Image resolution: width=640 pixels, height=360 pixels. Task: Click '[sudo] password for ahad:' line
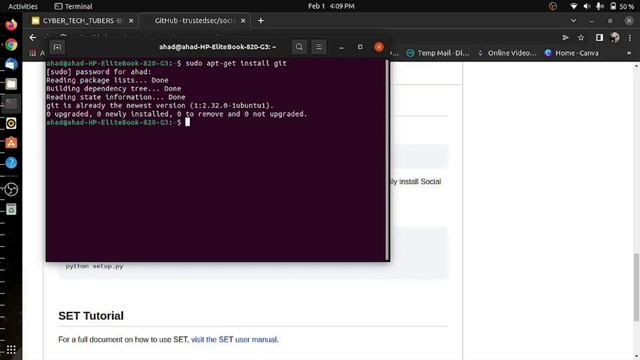(x=99, y=72)
